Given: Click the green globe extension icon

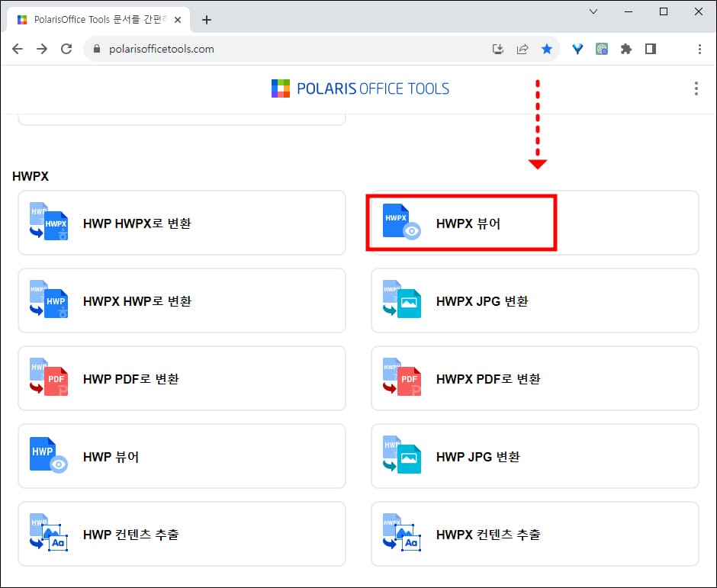Looking at the screenshot, I should tap(602, 49).
